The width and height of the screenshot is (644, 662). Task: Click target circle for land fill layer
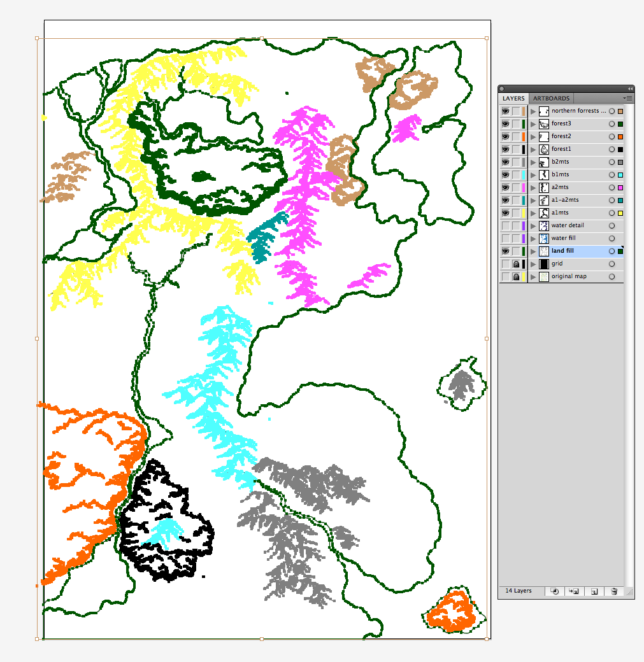coord(612,251)
